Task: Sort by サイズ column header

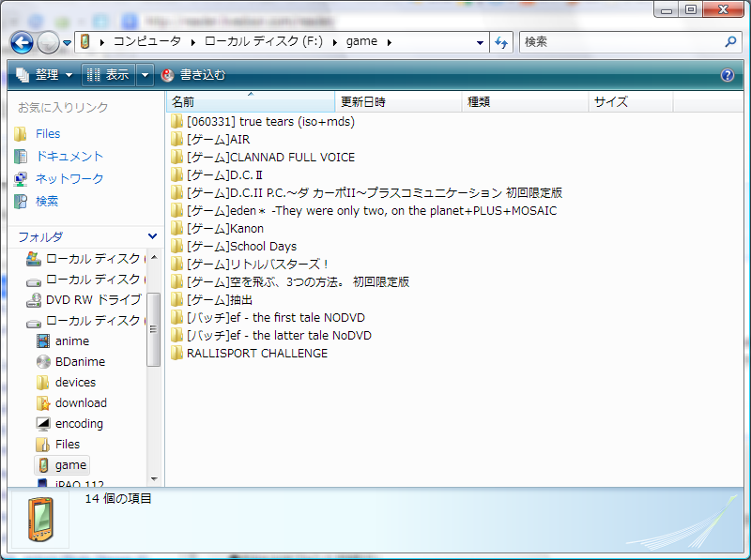Action: coord(631,101)
